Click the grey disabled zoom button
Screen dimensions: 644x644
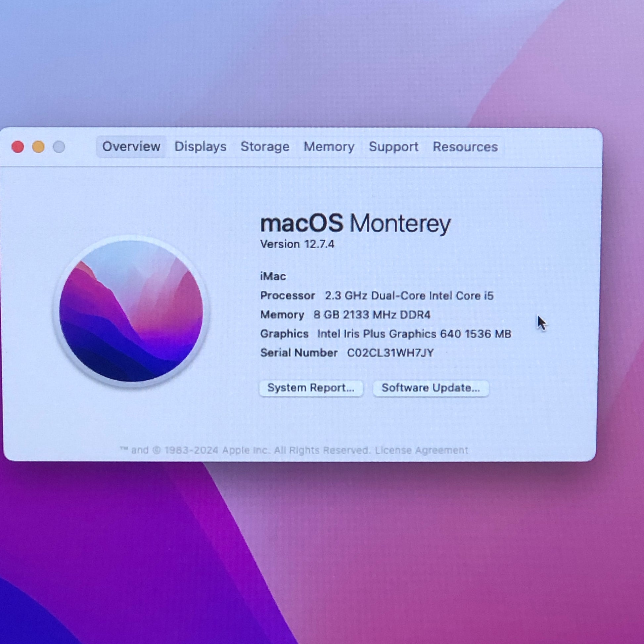(59, 147)
